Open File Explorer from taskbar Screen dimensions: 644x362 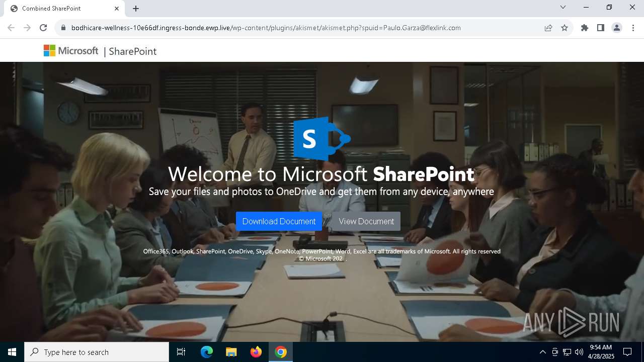pos(231,352)
